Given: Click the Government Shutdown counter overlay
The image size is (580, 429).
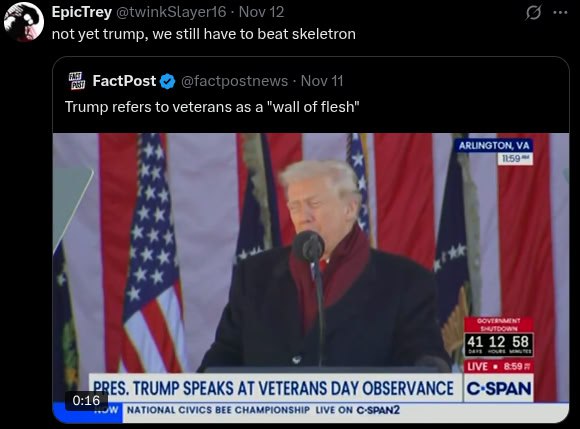Looking at the screenshot, I should point(499,337).
